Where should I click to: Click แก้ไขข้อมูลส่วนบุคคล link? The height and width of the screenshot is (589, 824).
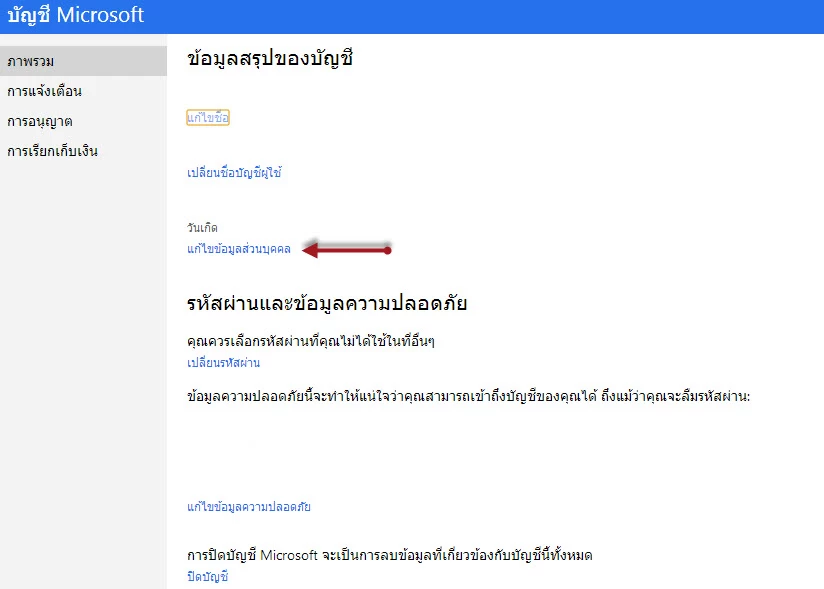239,249
